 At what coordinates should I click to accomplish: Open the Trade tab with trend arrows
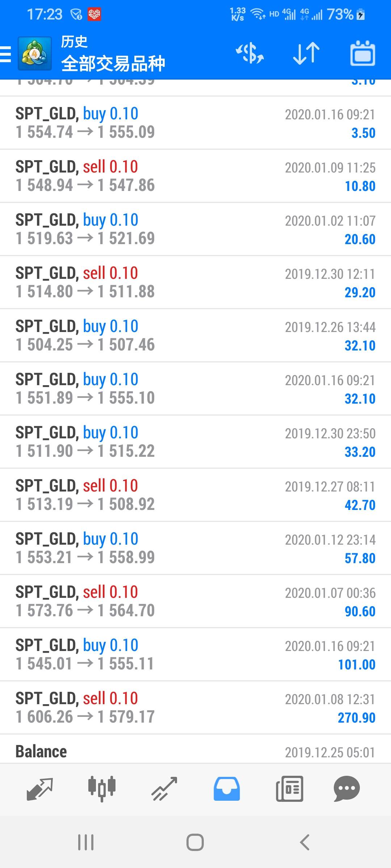tap(164, 789)
